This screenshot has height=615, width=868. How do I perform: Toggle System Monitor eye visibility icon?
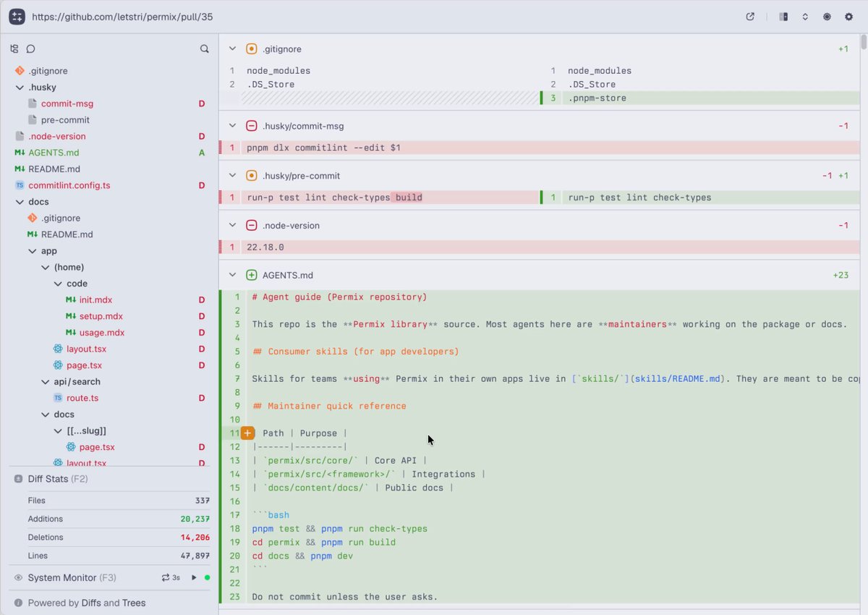tap(19, 577)
